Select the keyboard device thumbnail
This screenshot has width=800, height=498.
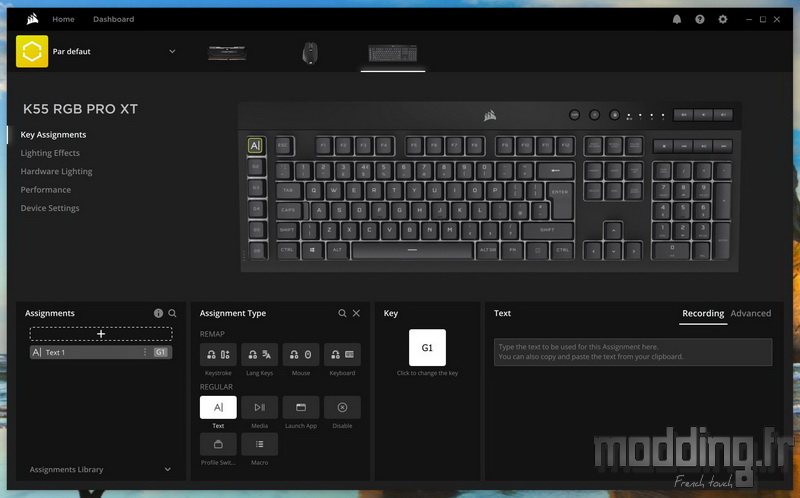click(393, 53)
